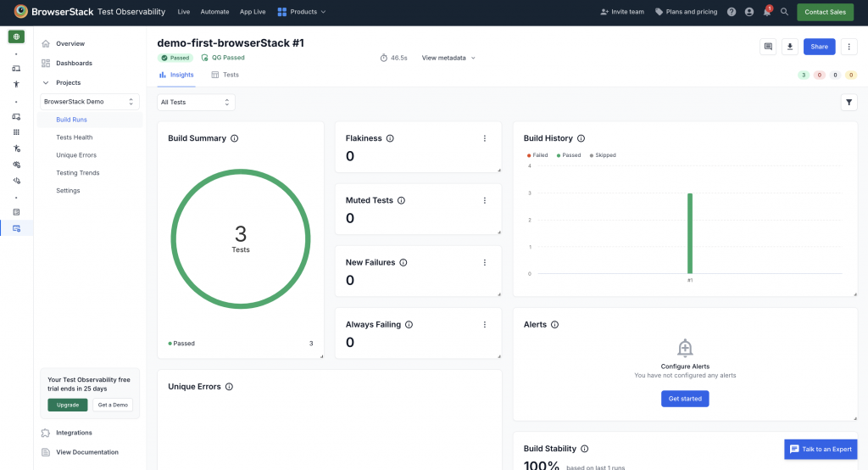Toggle the Skipped legend in Build History
The width and height of the screenshot is (868, 470).
click(x=603, y=155)
